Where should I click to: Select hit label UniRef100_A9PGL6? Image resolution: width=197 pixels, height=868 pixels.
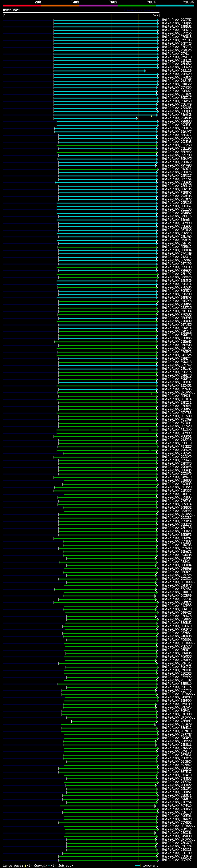(x=176, y=30)
